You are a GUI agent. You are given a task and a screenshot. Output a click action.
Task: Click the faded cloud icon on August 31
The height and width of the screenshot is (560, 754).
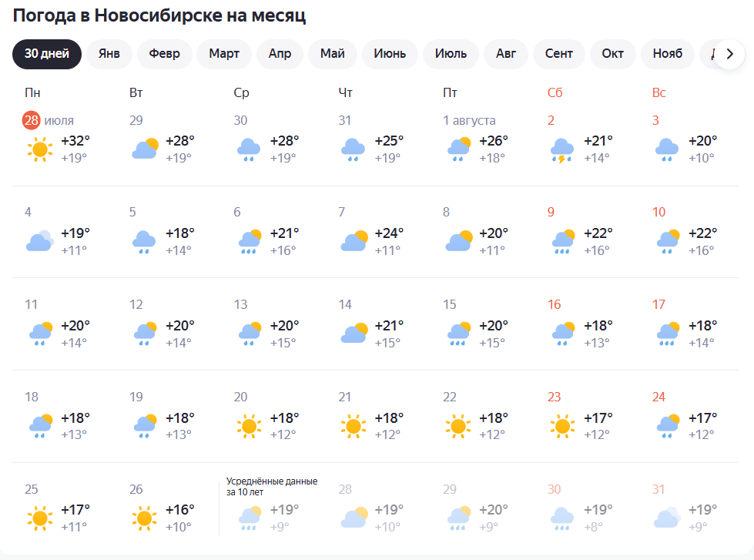667,518
